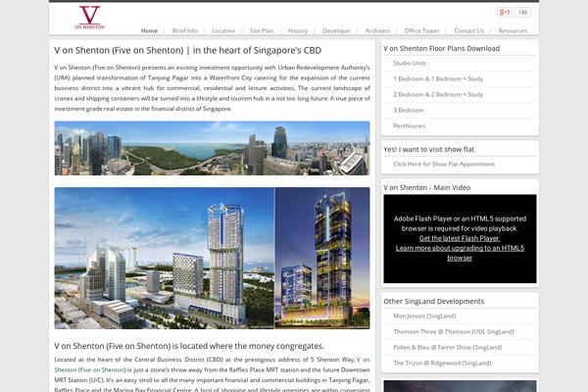Open the Developer menu item
588x392 pixels.
(x=336, y=30)
